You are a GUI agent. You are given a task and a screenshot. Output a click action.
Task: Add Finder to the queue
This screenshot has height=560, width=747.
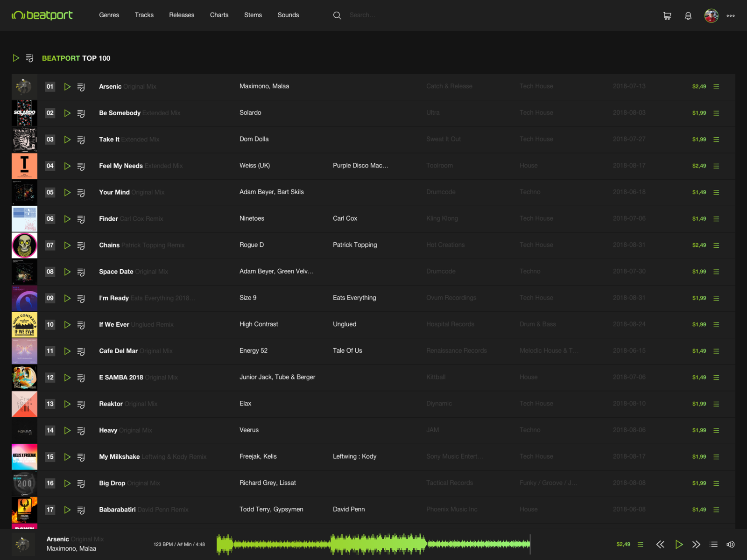(x=81, y=219)
